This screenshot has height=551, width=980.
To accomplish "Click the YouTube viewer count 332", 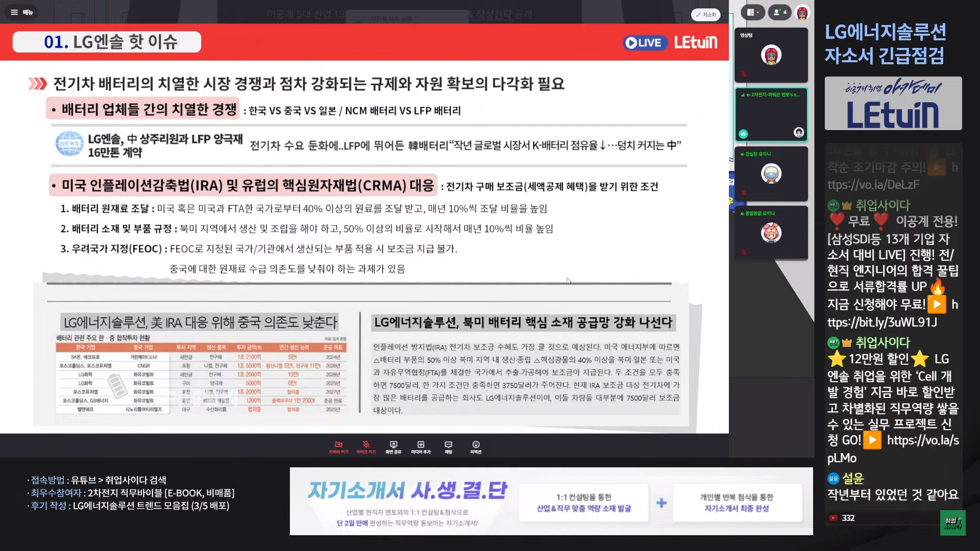I will tap(842, 518).
